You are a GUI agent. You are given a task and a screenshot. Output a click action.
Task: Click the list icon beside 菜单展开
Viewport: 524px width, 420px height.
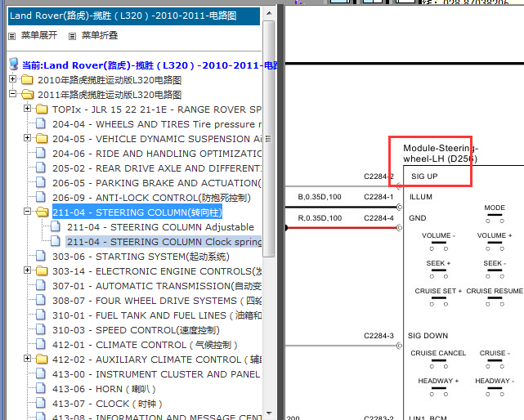click(12, 36)
